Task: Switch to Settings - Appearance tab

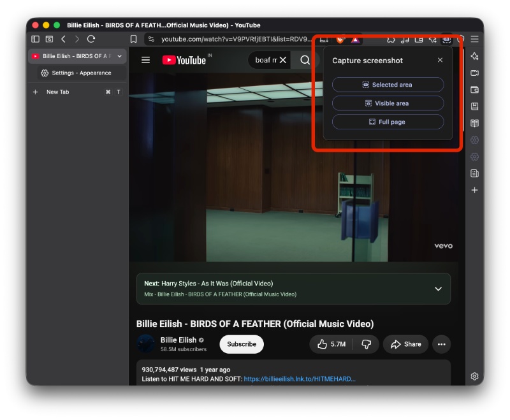Action: coord(82,73)
